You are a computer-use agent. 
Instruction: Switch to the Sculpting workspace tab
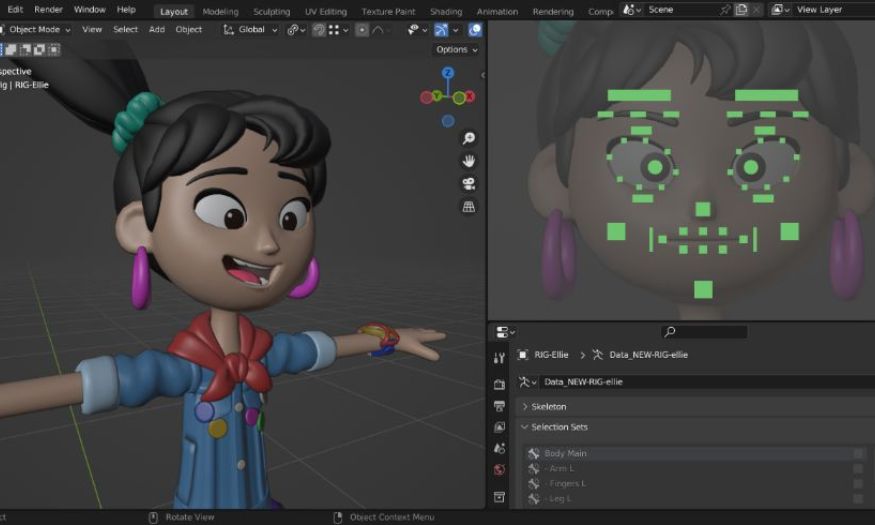pos(271,12)
